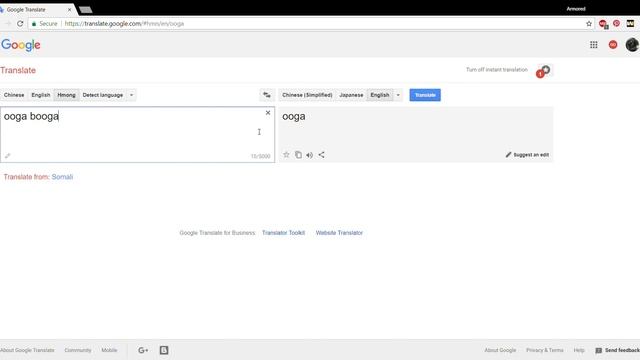Image resolution: width=640 pixels, height=360 pixels.
Task: Open the Translator Toolkit link
Action: pyautogui.click(x=283, y=233)
